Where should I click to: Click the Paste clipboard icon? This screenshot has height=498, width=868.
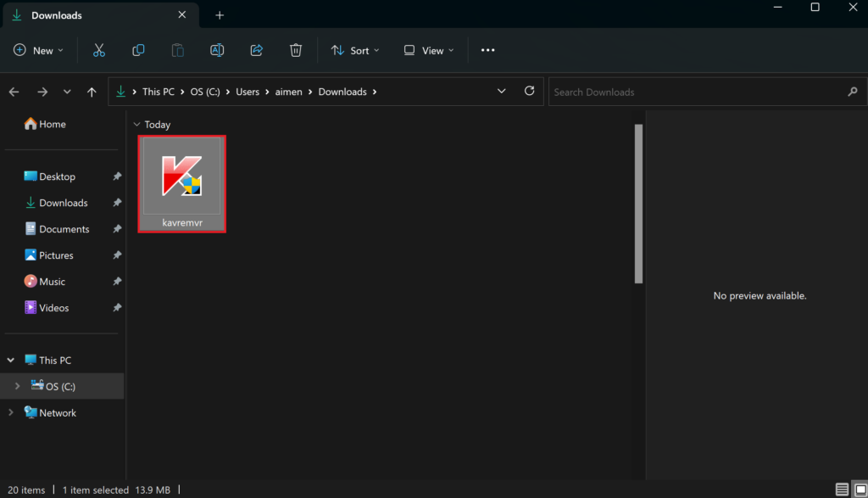(x=178, y=50)
